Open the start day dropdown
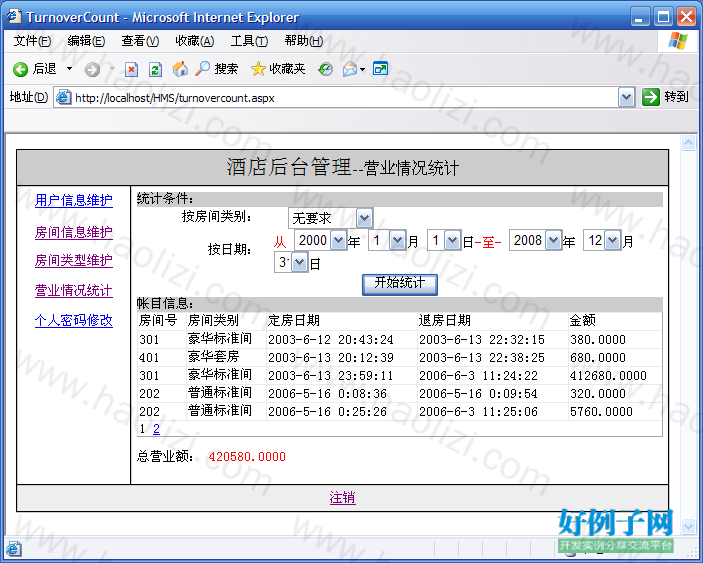The height and width of the screenshot is (563, 703). coord(452,241)
